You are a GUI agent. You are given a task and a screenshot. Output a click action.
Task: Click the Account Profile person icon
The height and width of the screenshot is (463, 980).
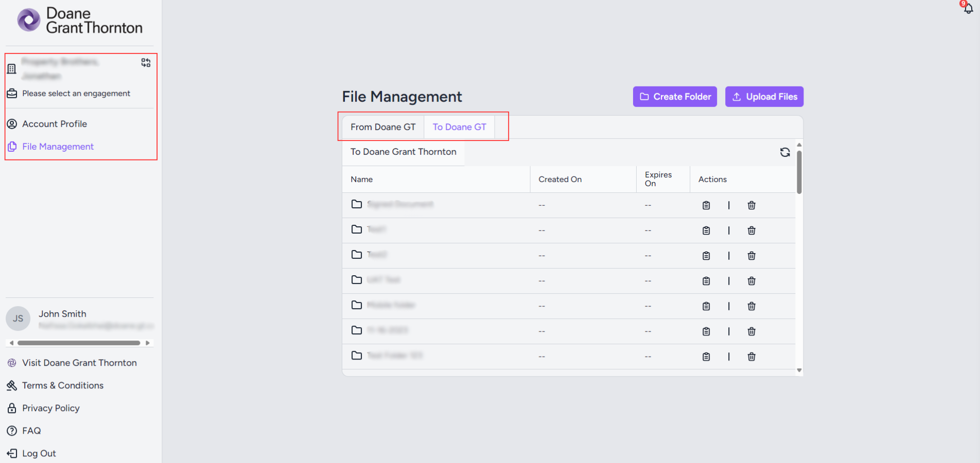(x=11, y=124)
